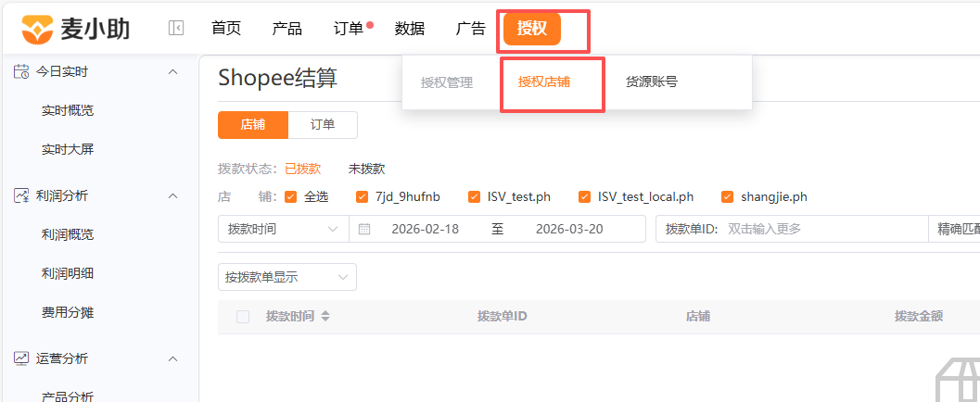Image resolution: width=980 pixels, height=402 pixels.
Task: Open 产品分析 in the sidebar
Action: 68,396
